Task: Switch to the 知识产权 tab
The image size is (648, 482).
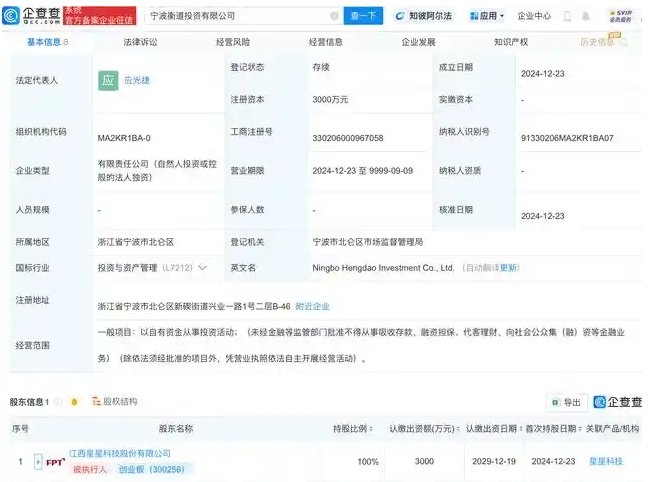Action: pos(511,42)
